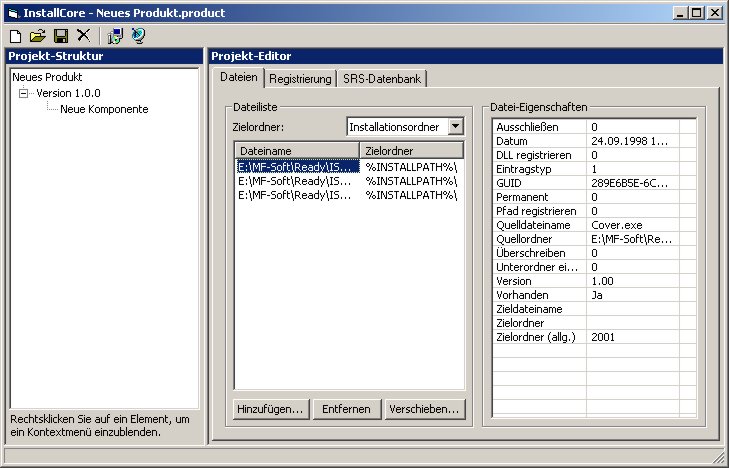Click the globe monitor toolbar icon

(138, 36)
